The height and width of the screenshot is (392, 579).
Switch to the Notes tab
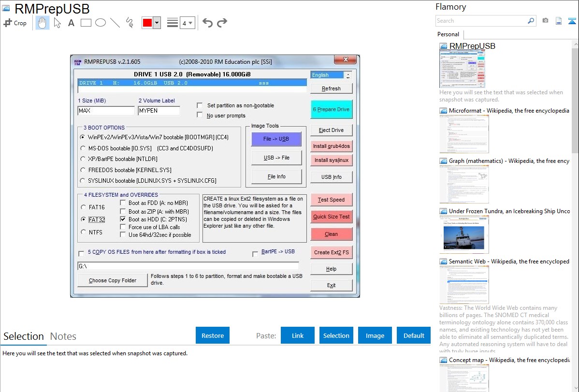[x=63, y=336]
